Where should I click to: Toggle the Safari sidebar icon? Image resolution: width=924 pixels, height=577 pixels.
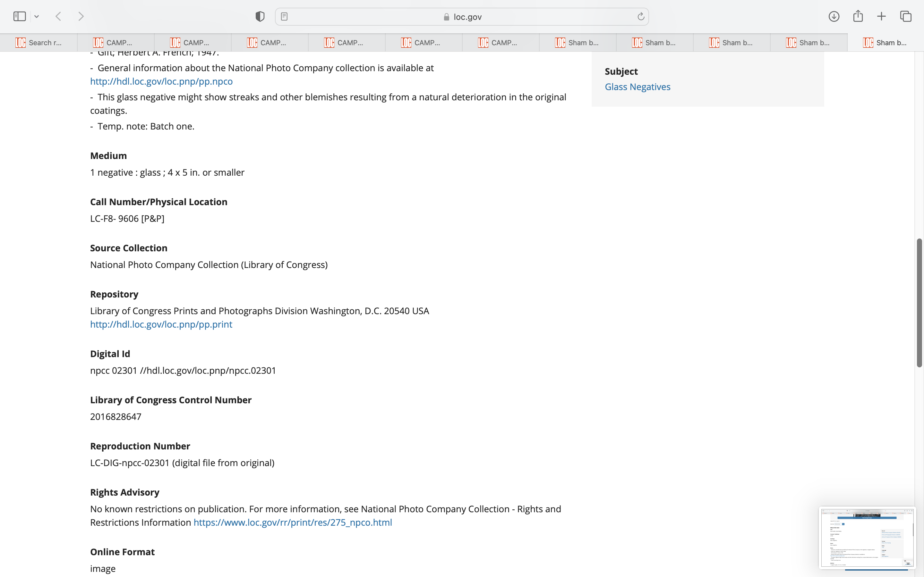click(x=20, y=16)
